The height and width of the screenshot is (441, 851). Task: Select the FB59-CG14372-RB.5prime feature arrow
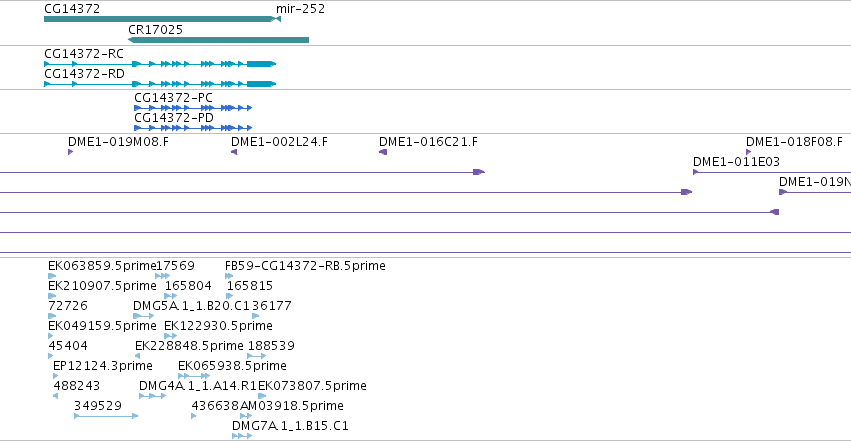[229, 276]
